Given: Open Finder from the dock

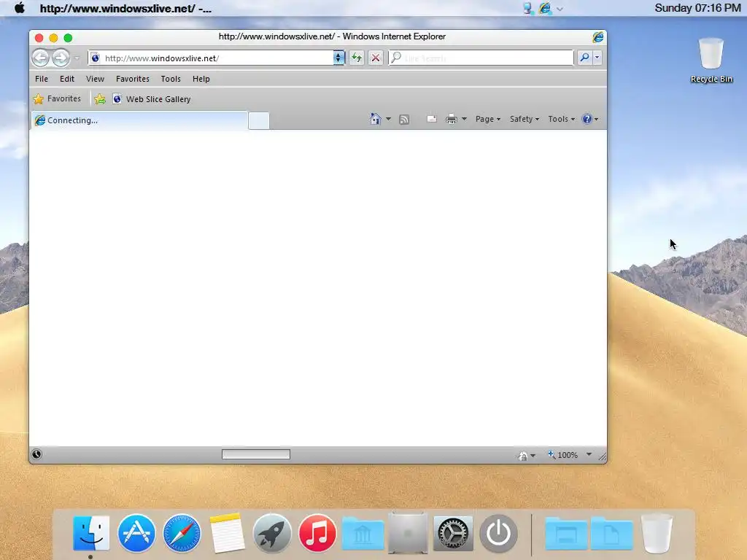Looking at the screenshot, I should click(x=91, y=533).
